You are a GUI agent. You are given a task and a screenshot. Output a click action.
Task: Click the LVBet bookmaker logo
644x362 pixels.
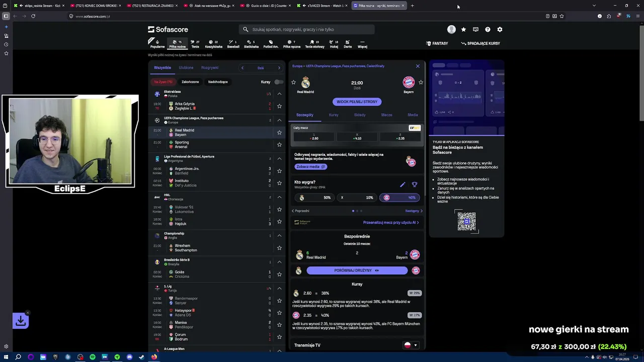[x=415, y=128]
